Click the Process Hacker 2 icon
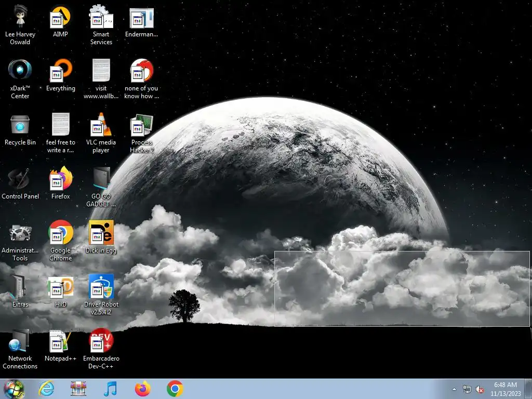532x399 pixels. (x=141, y=132)
